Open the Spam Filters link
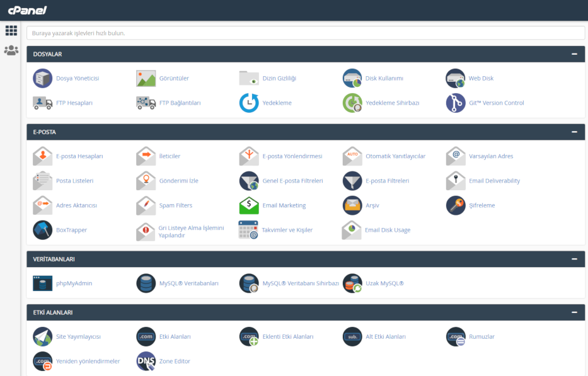 pyautogui.click(x=175, y=205)
